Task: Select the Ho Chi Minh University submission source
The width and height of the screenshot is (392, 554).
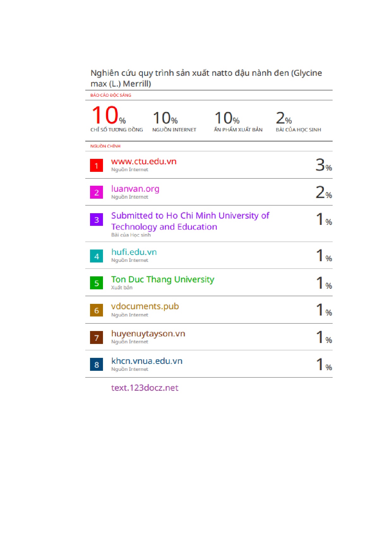Action: 190,221
